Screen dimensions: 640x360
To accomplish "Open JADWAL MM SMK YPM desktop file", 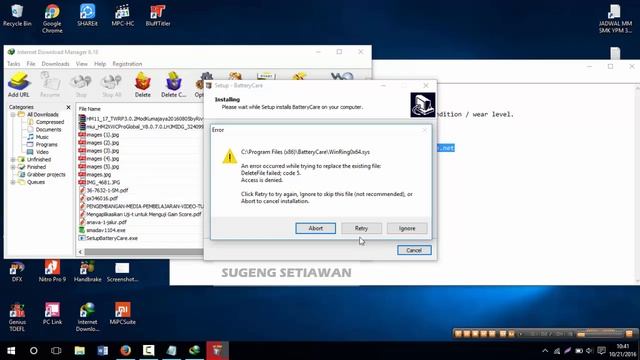I will [615, 18].
